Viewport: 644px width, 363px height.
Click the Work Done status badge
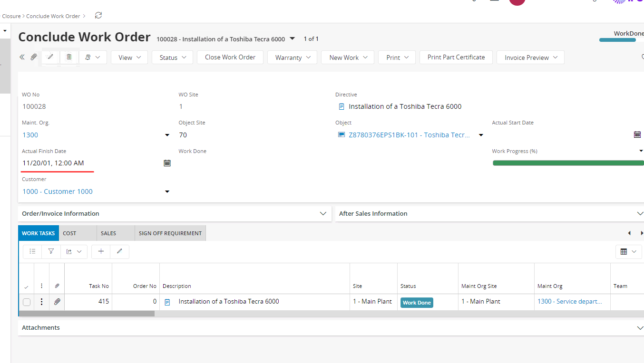[x=417, y=303]
